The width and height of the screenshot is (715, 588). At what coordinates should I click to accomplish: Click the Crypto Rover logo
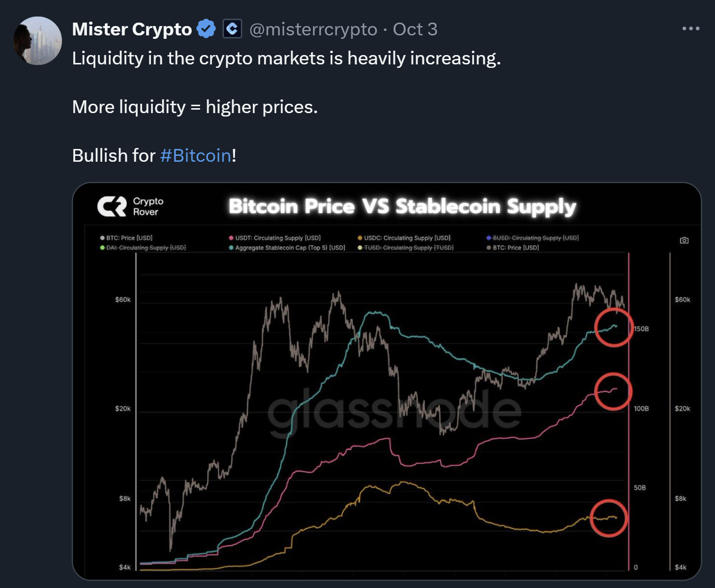point(131,206)
